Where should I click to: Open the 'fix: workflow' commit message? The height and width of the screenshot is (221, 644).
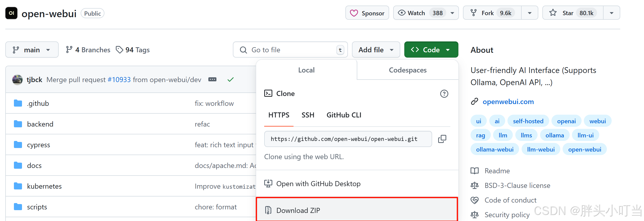[x=214, y=103]
